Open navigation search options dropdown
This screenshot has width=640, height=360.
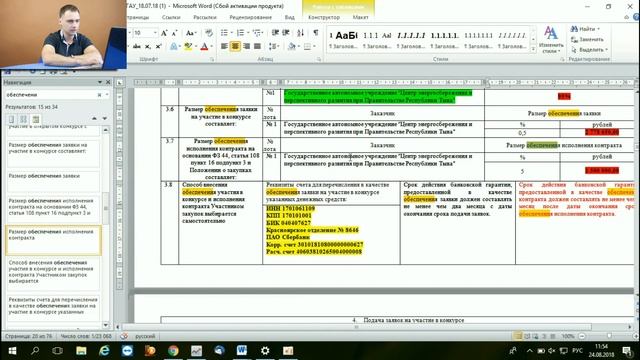(x=107, y=95)
